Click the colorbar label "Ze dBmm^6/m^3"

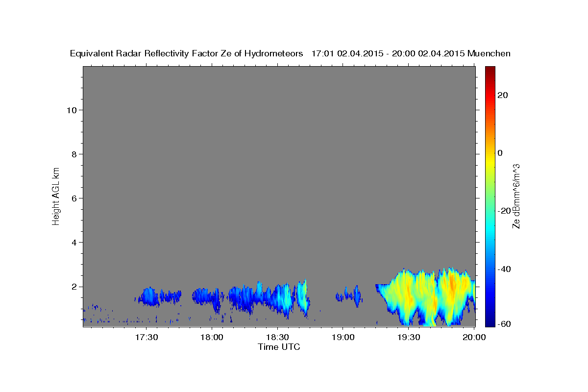coord(516,196)
